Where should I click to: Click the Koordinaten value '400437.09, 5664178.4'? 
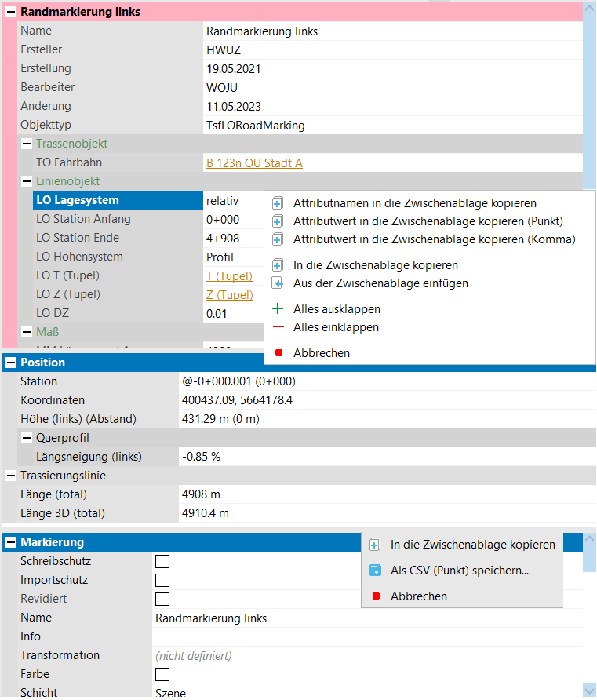click(237, 400)
